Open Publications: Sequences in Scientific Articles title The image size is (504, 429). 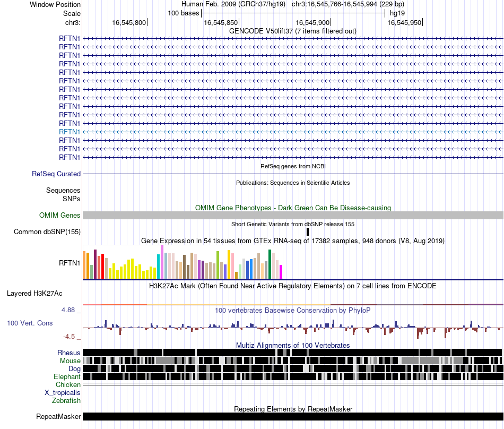tap(293, 183)
